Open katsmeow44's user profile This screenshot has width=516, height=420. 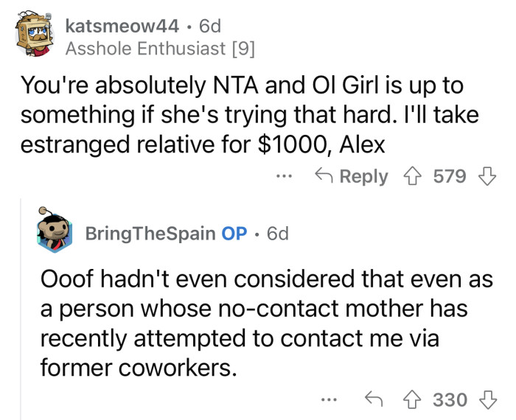[x=122, y=27]
